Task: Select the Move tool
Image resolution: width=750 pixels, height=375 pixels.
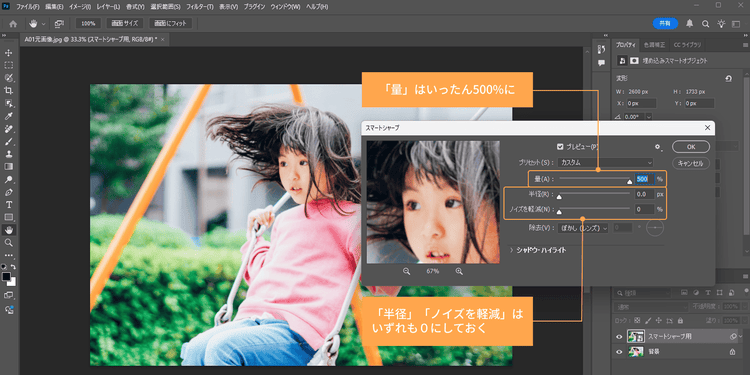Action: pos(9,53)
